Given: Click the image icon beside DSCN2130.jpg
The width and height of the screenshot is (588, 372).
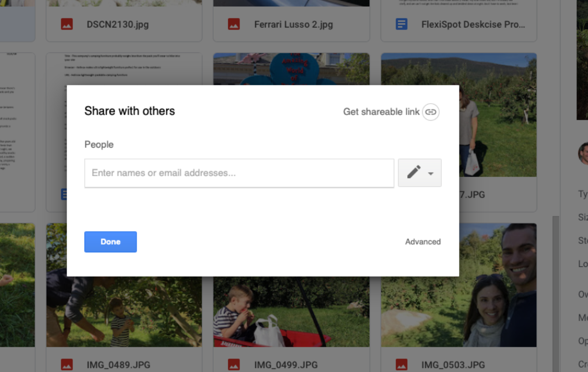Looking at the screenshot, I should click(67, 24).
